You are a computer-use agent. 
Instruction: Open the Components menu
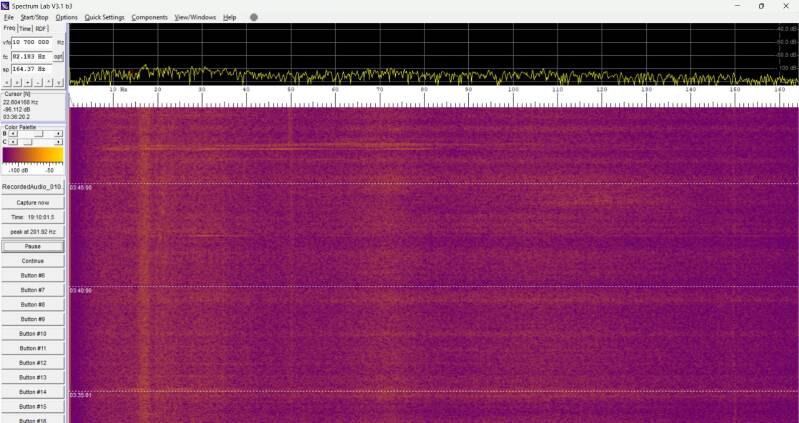point(149,17)
